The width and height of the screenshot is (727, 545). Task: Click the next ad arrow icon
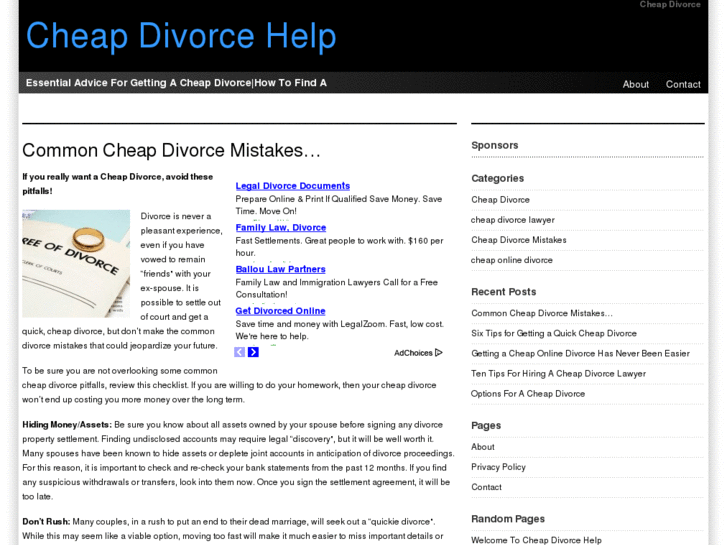pyautogui.click(x=253, y=352)
